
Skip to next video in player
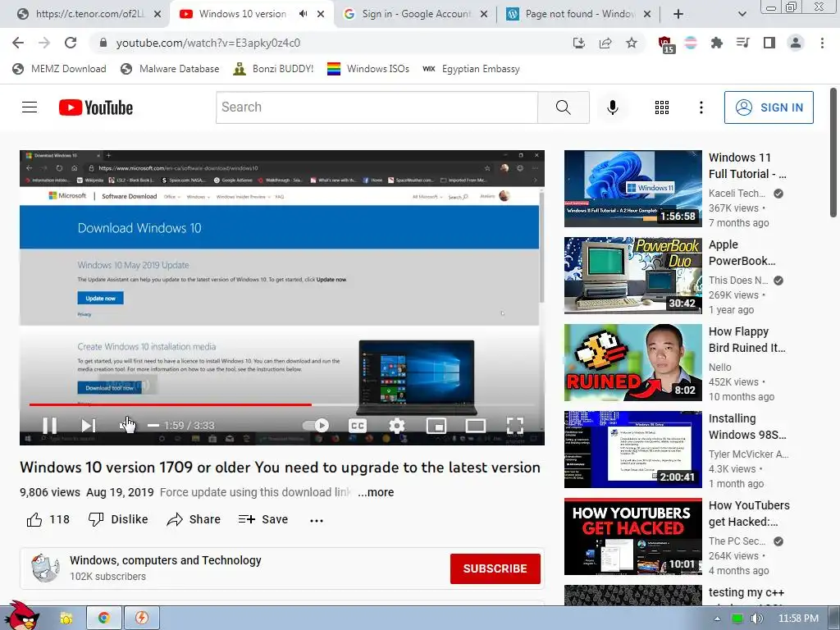coord(89,426)
